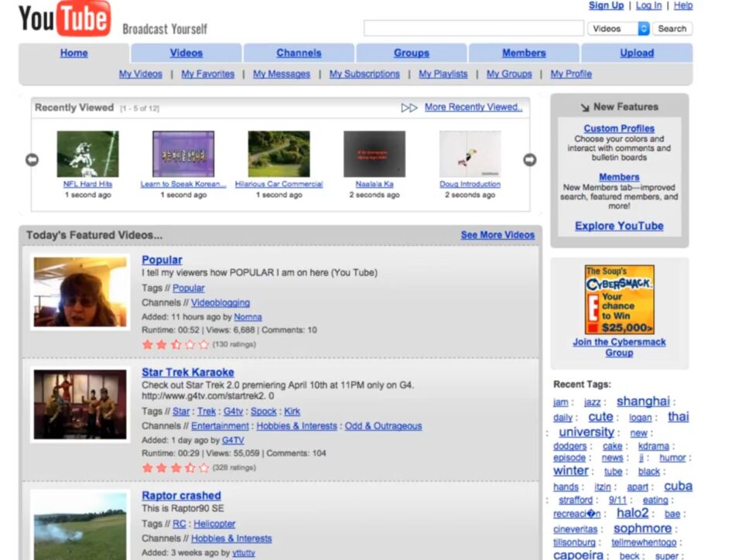
Task: Open uploader Nomna's profile link
Action: point(248,317)
